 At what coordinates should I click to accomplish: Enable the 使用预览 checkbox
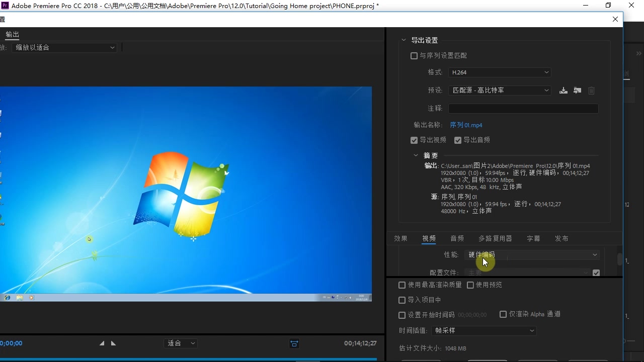[x=470, y=285]
